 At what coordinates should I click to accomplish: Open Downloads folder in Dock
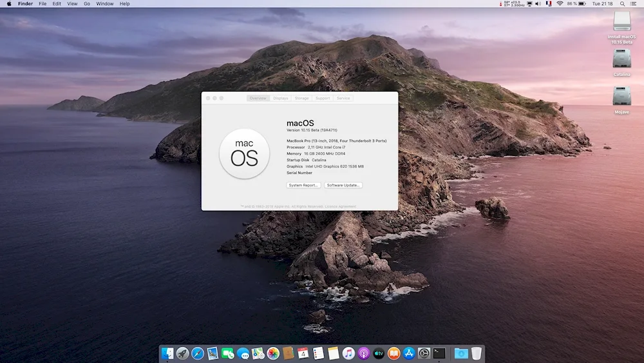pos(461,353)
